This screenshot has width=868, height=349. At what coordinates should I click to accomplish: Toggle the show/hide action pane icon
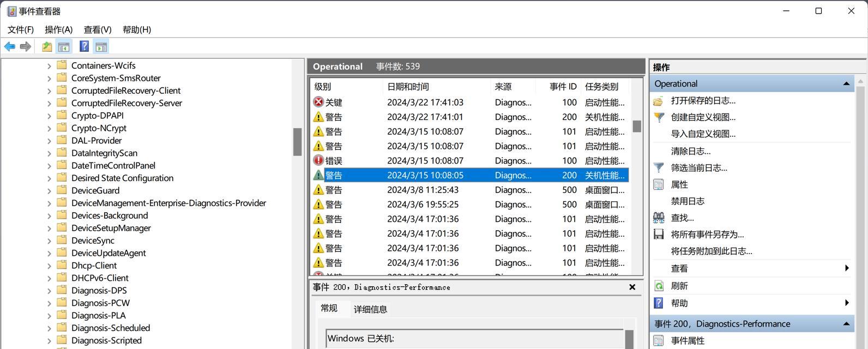pyautogui.click(x=101, y=47)
